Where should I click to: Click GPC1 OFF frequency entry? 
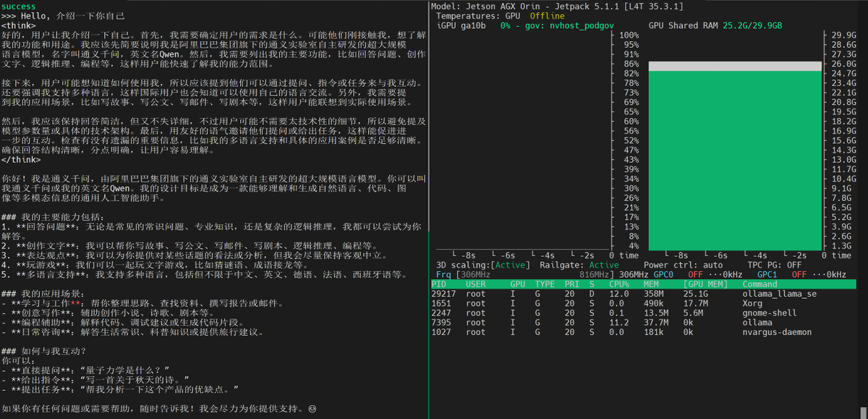pyautogui.click(x=801, y=274)
